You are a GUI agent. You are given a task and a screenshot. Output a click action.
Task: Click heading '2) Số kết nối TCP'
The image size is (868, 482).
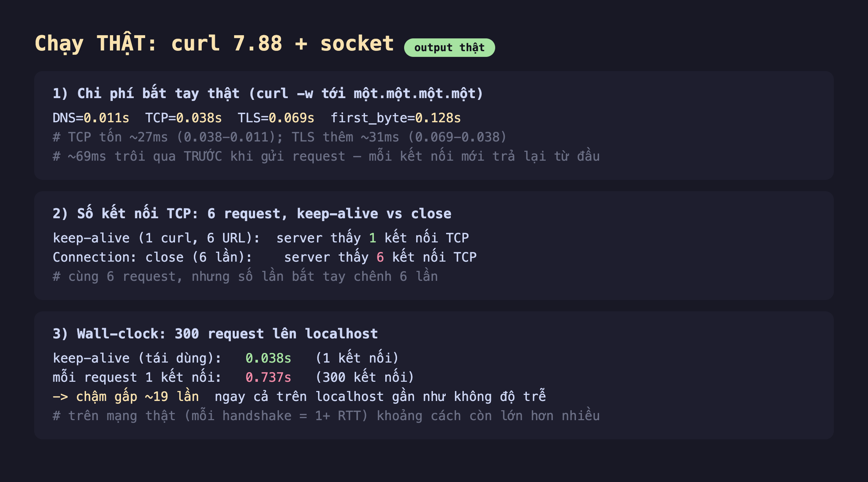[252, 214]
